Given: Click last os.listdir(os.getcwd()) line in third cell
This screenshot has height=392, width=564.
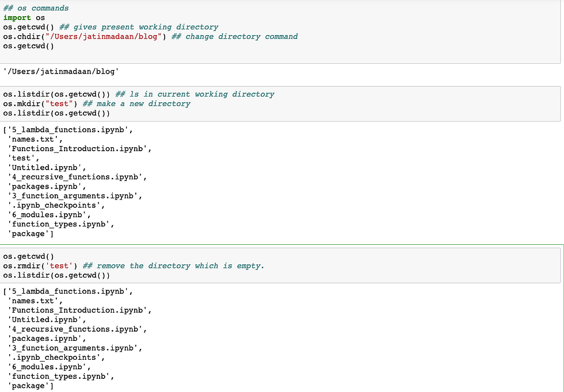Looking at the screenshot, I should (56, 275).
